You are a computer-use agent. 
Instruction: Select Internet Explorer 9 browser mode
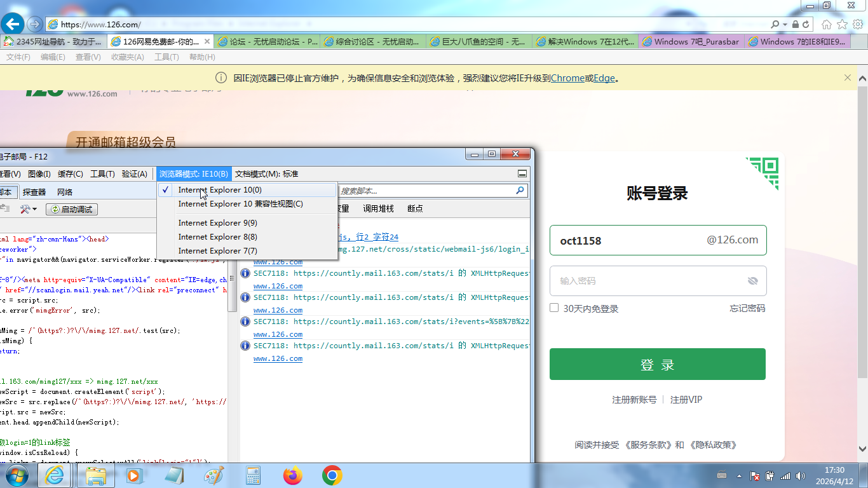(x=217, y=223)
